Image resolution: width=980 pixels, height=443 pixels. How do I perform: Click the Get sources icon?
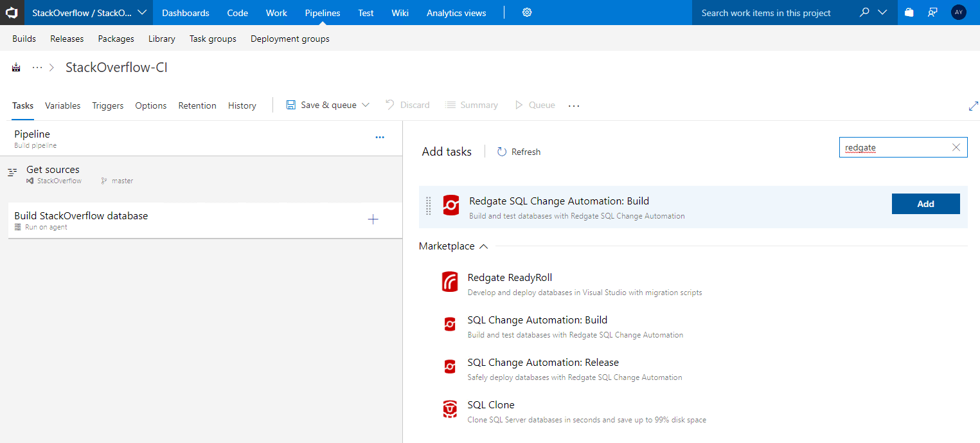click(12, 172)
